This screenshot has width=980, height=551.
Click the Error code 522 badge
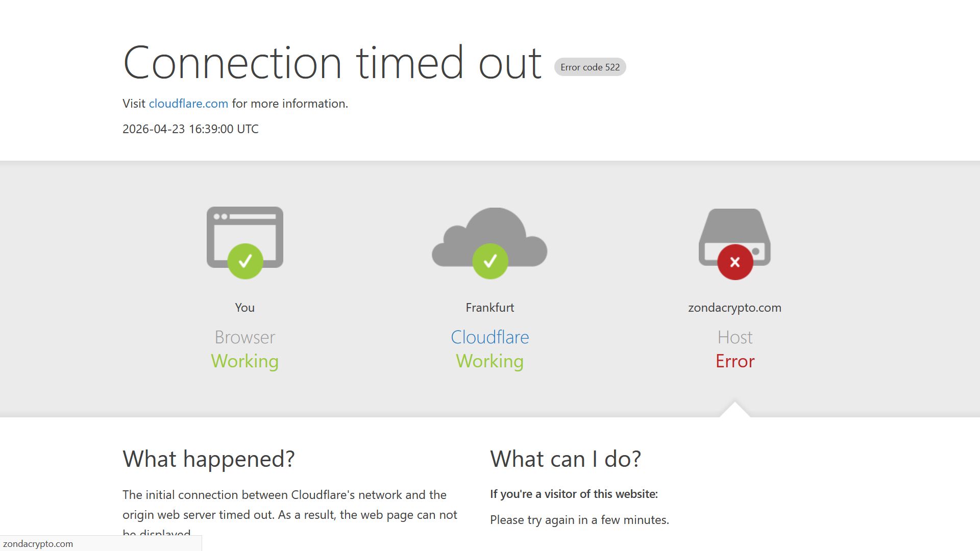(x=590, y=67)
